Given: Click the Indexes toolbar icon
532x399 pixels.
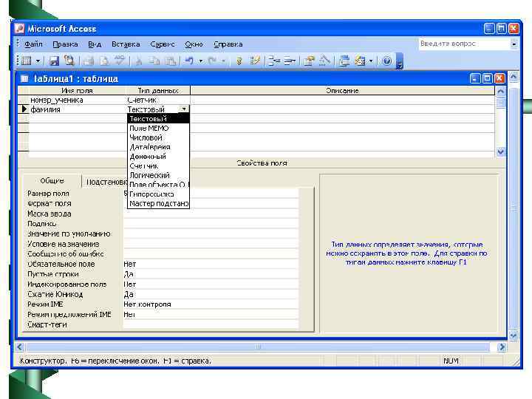Looking at the screenshot, I should point(256,61).
